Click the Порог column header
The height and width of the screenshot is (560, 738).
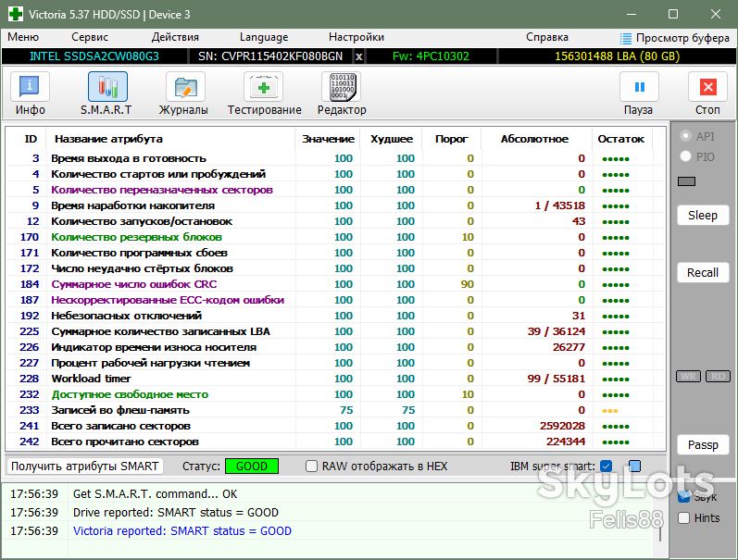point(451,139)
